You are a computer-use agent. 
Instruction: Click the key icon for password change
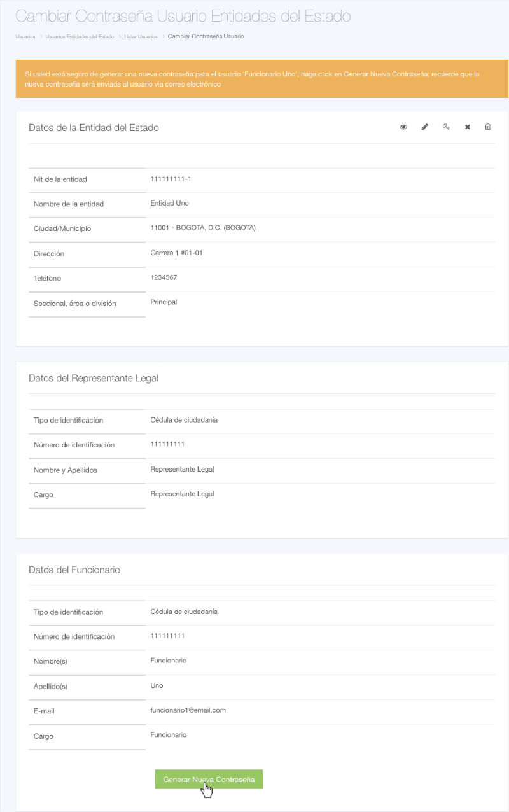(x=446, y=127)
